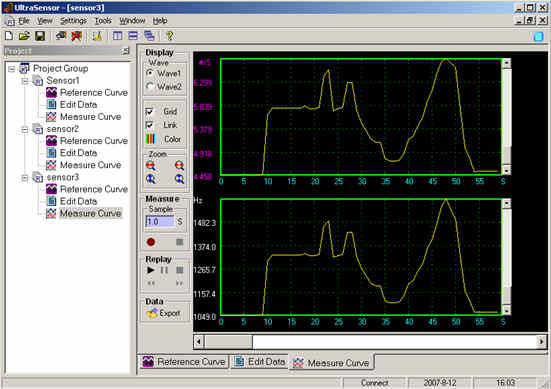Image resolution: width=551 pixels, height=389 pixels.
Task: Open the Settings menu
Action: pos(73,21)
